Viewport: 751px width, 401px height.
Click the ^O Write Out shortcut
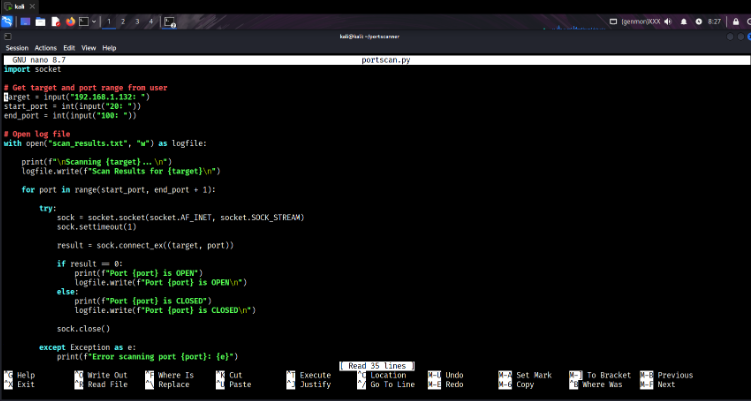[101, 375]
